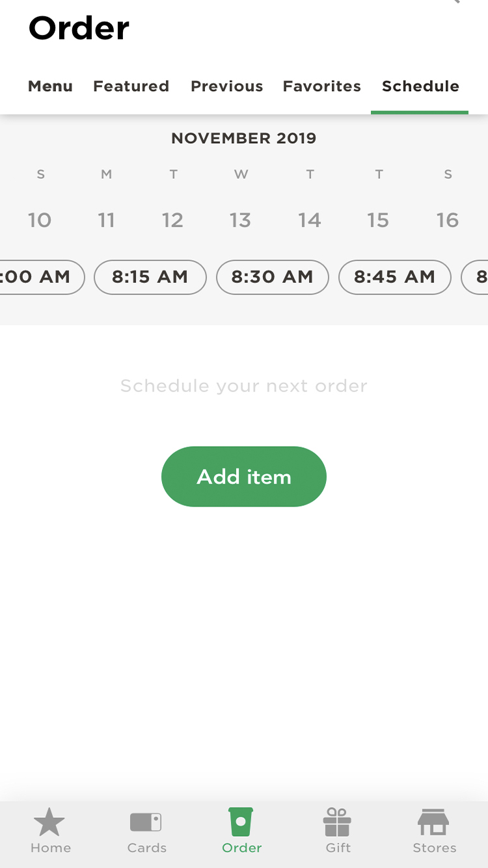Tap the Home star icon
Viewport: 488px width, 868px height.
[49, 822]
